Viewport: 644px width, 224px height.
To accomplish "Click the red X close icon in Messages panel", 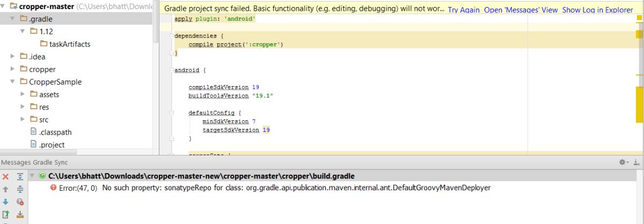I will pyautogui.click(x=5, y=176).
